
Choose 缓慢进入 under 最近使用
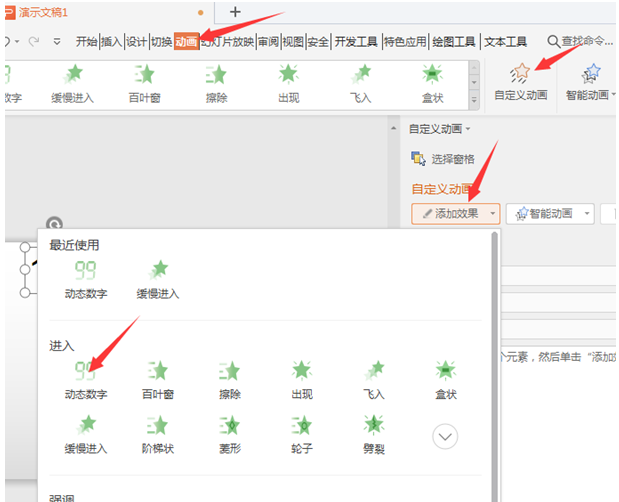click(158, 279)
